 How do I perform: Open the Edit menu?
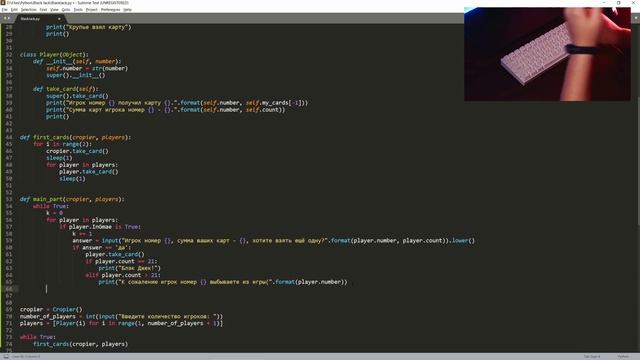pos(14,9)
